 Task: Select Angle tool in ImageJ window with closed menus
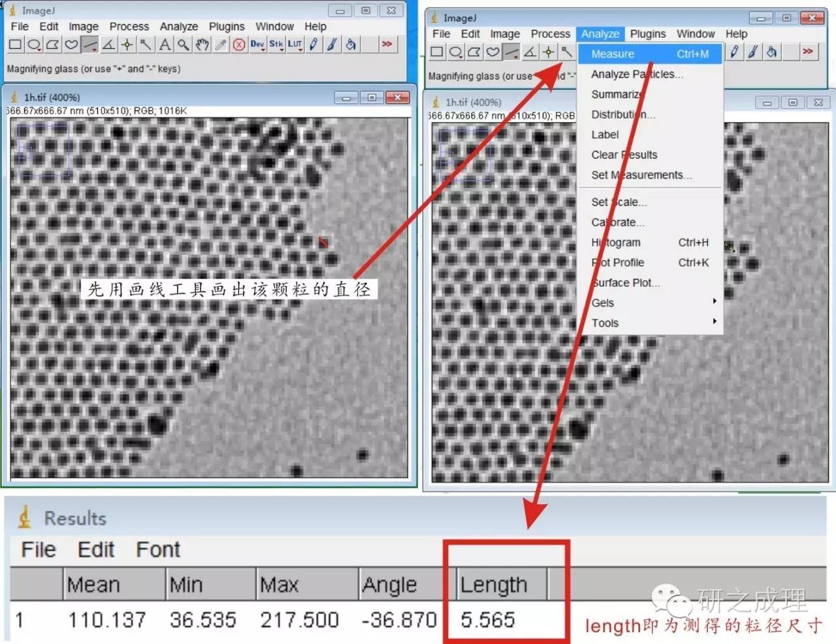coord(108,44)
